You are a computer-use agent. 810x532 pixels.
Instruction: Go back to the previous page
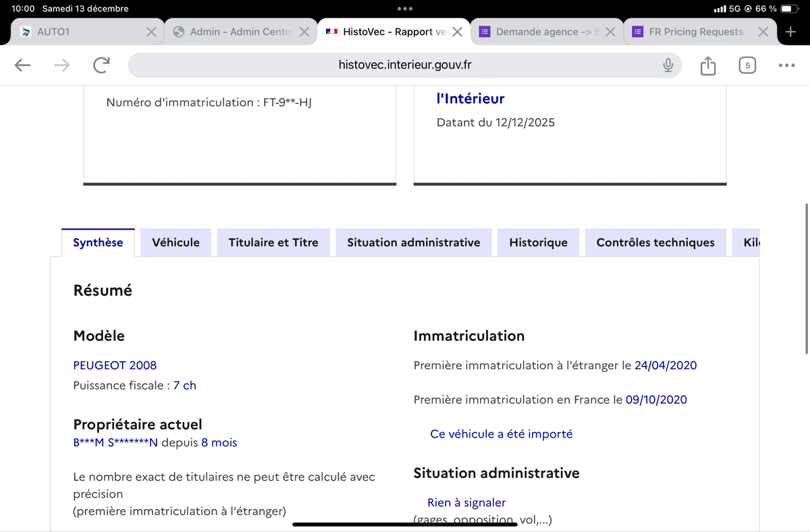coord(22,65)
